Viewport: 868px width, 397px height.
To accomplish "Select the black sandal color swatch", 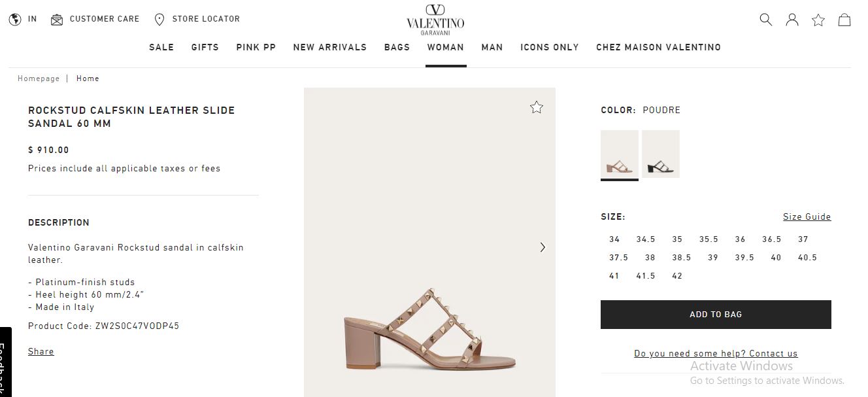I will [660, 154].
